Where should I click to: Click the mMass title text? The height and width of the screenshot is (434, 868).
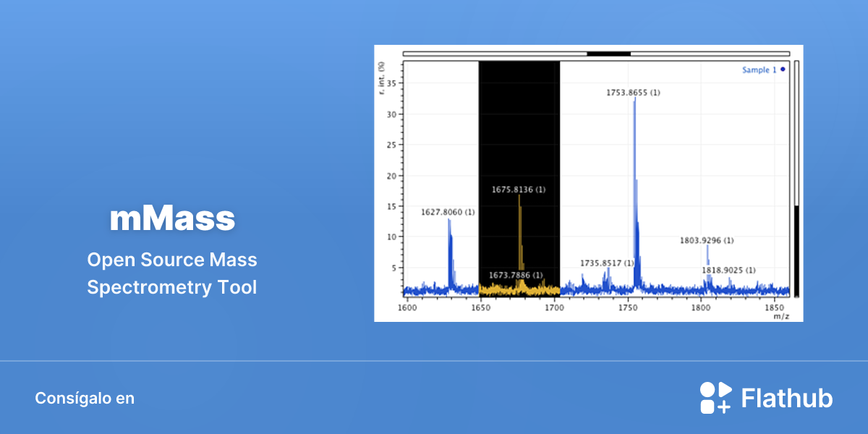point(172,219)
